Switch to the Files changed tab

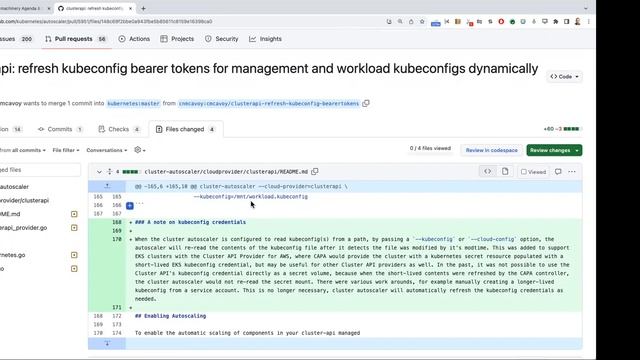pos(185,129)
